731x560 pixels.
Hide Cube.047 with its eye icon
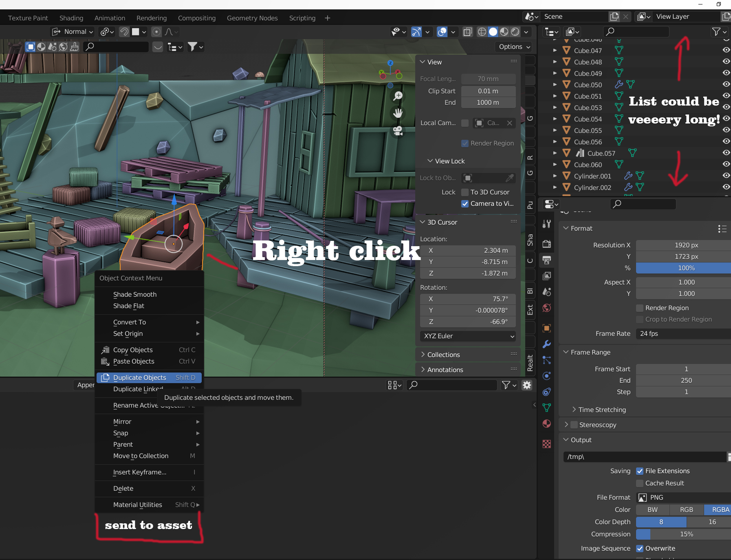[x=726, y=50]
